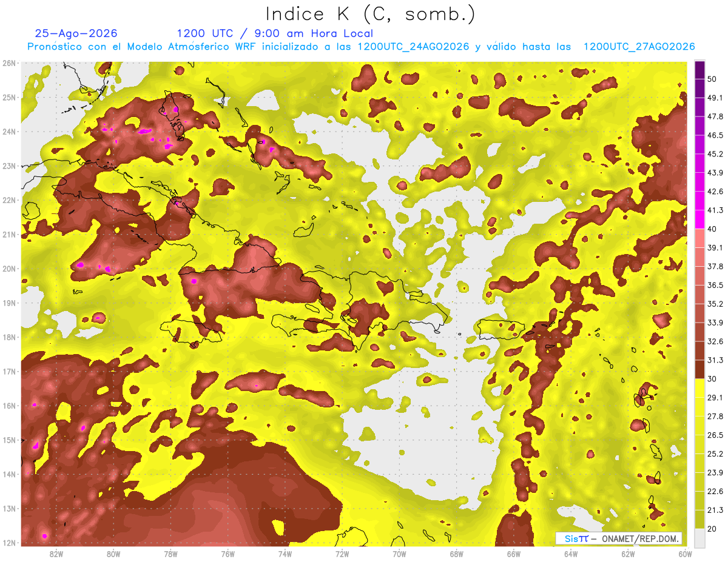Click the legend value "22.6"
Viewport: 728px width, 562px height.
715,492
